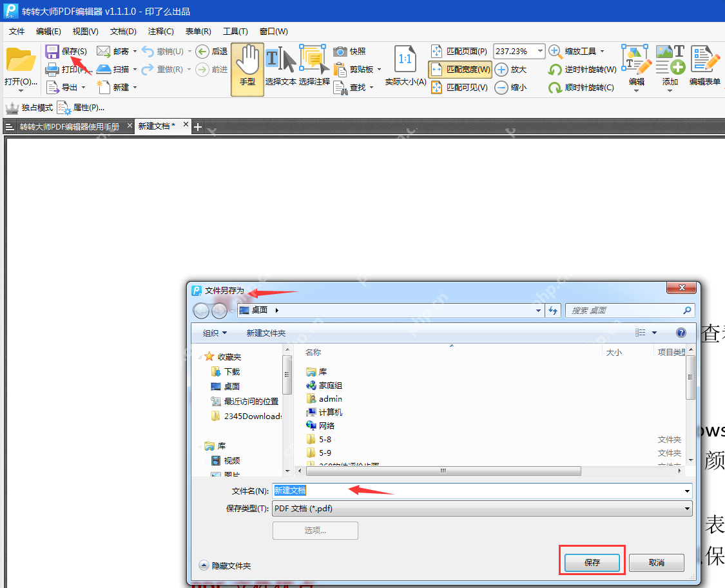Click 保存 button in save dialog
The image size is (725, 588).
click(x=592, y=563)
